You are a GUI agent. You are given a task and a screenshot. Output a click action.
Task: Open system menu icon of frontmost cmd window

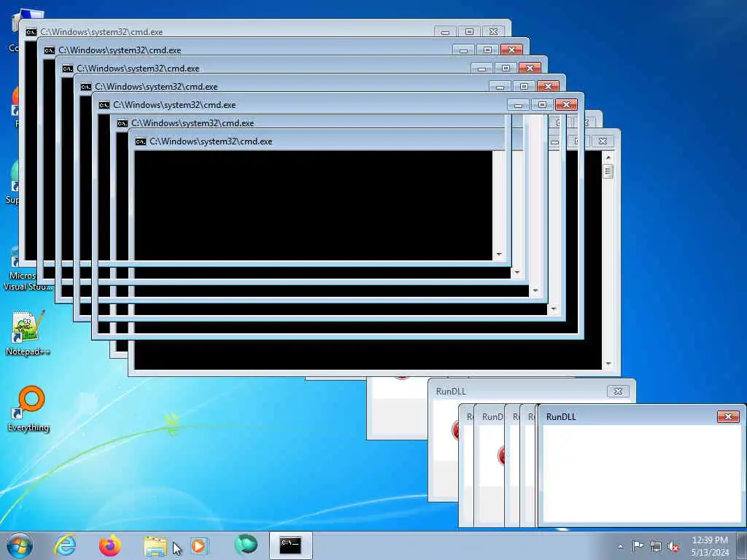click(x=104, y=105)
